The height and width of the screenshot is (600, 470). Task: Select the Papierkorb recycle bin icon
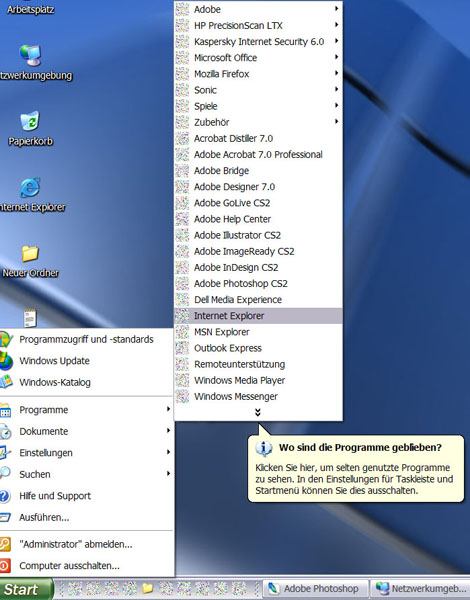[30, 121]
